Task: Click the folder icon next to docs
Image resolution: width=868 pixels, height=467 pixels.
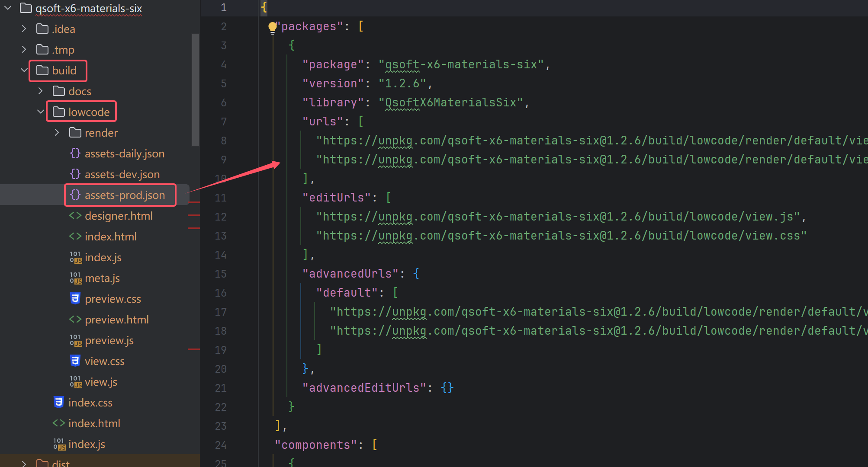Action: 59,91
